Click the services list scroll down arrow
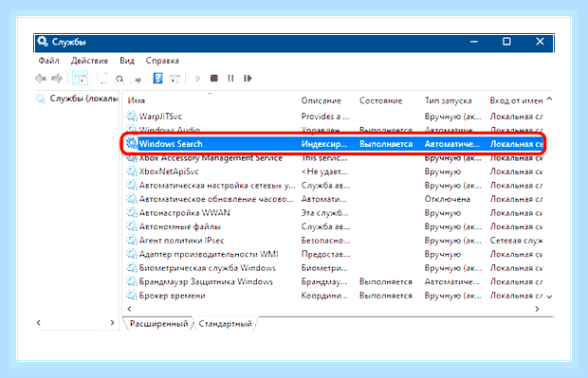Screen dimensions: 588x378 click(x=549, y=297)
